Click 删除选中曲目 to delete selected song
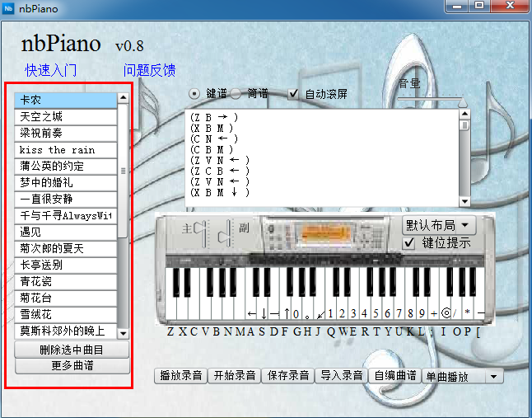Image resolution: width=532 pixels, height=418 pixels. (x=72, y=350)
